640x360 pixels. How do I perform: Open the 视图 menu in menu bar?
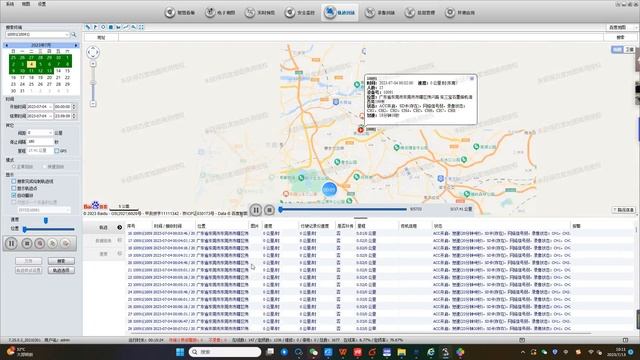[x=26, y=4]
